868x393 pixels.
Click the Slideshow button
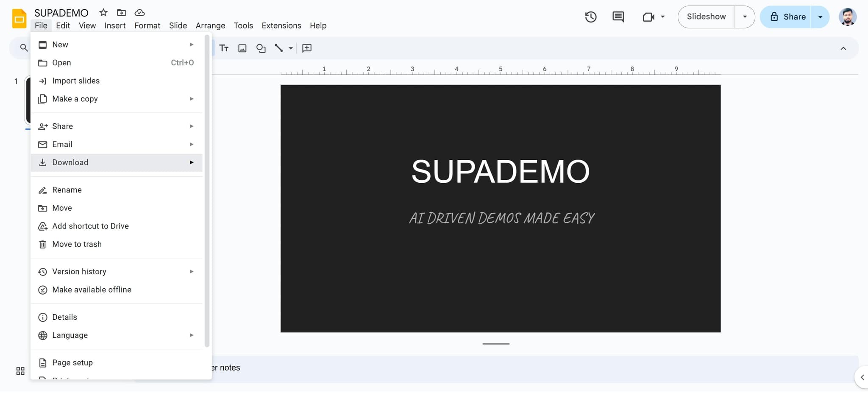tap(706, 17)
